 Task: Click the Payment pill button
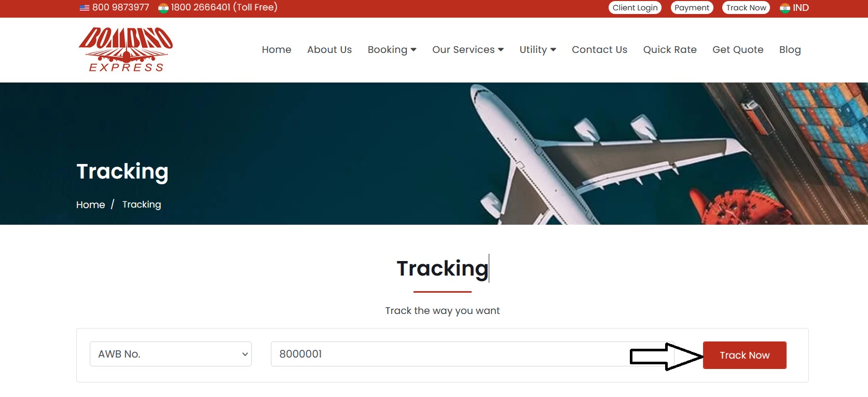click(x=692, y=8)
